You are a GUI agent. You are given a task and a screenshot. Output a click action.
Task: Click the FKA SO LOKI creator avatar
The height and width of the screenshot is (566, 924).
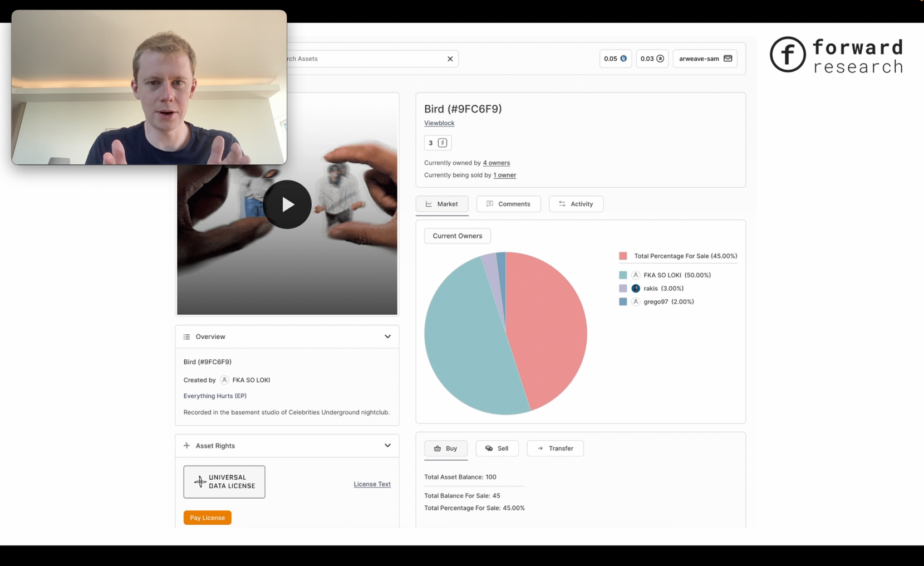(x=224, y=380)
